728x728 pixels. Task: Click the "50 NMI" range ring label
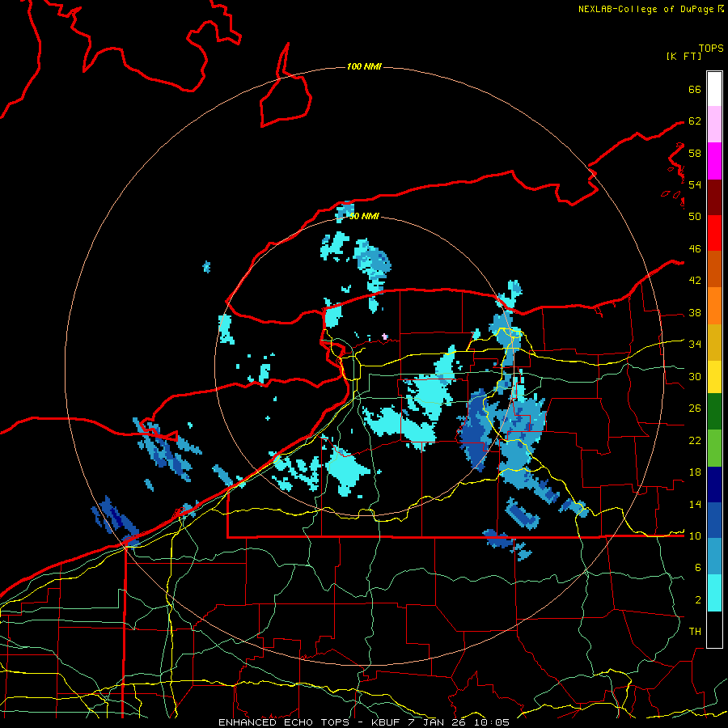[364, 216]
